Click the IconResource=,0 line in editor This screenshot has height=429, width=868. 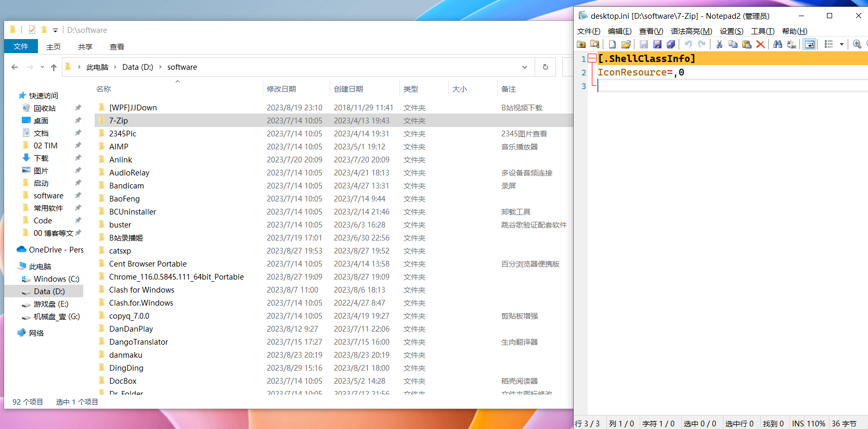click(x=641, y=72)
